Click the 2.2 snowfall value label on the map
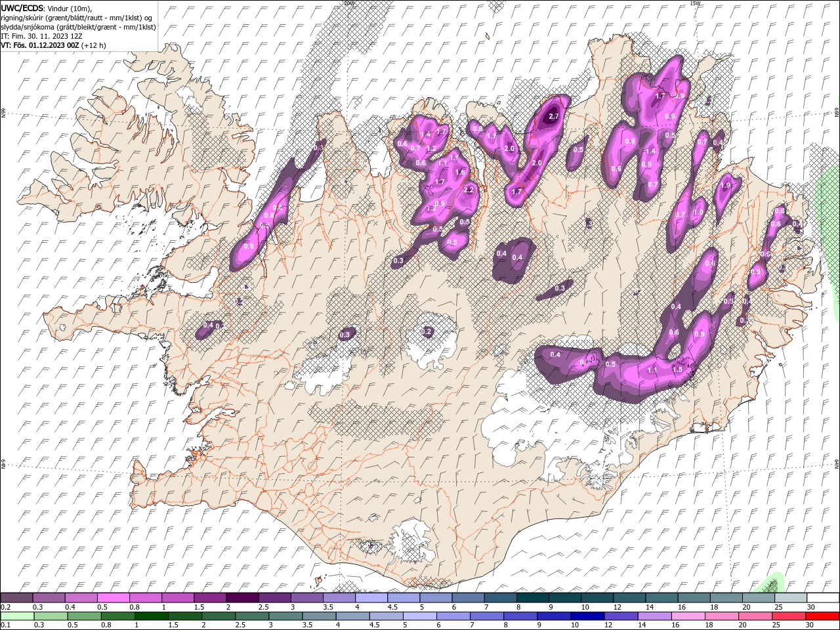Screen dimensions: 840x630 469,190
